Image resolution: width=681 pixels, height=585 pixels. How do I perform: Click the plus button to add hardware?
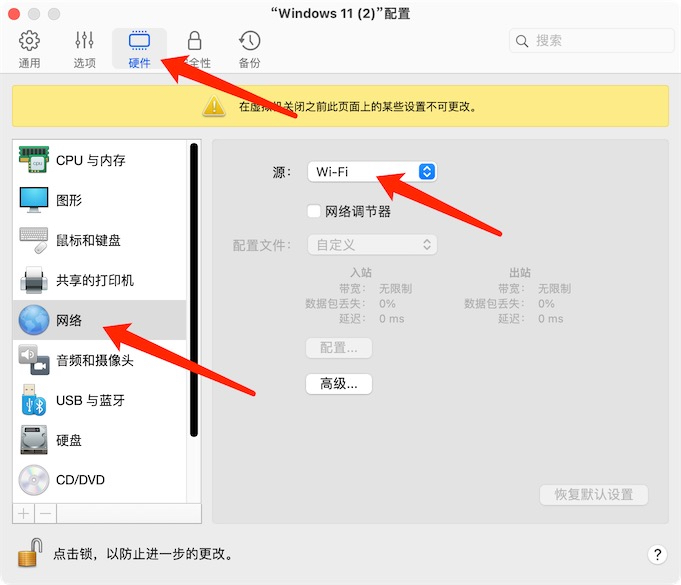pos(24,513)
